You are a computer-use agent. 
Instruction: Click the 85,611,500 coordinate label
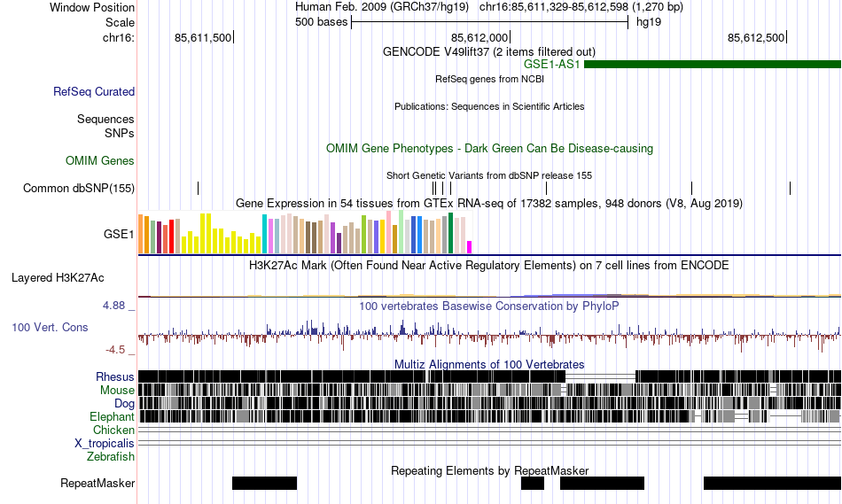pos(203,37)
